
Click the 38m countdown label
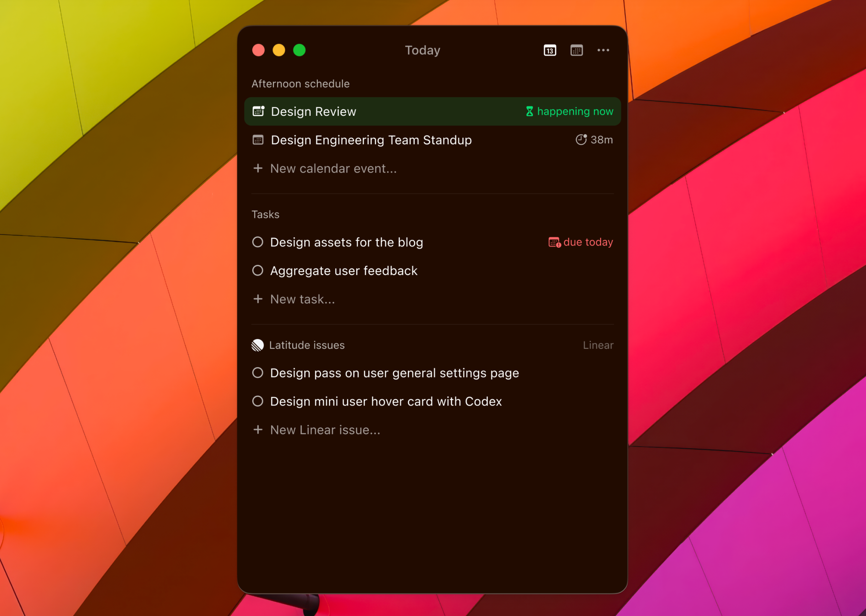click(602, 140)
